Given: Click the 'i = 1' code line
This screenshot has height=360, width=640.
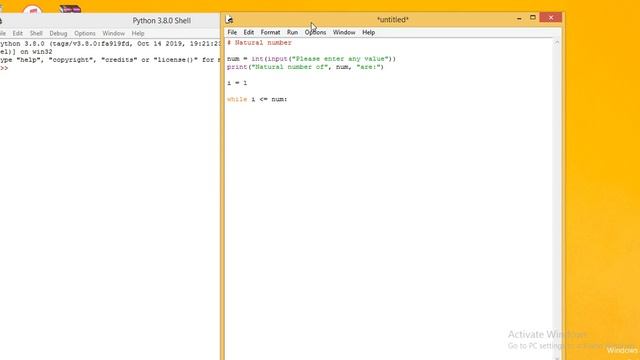Looking at the screenshot, I should (x=237, y=83).
